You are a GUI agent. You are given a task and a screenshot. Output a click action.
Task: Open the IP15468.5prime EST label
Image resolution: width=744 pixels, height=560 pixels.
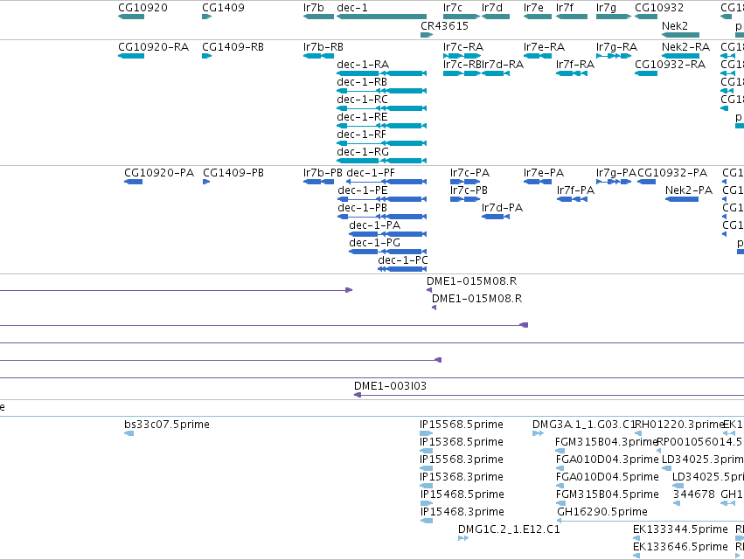[462, 495]
